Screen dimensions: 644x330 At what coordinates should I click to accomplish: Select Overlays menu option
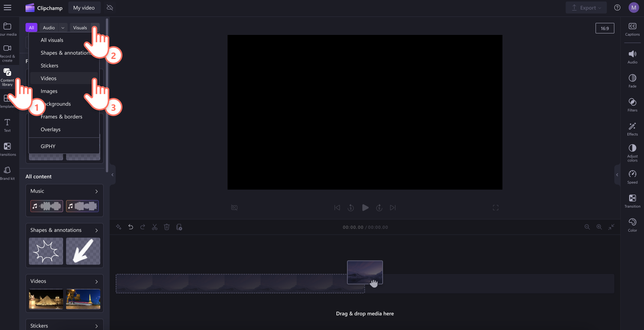(x=51, y=130)
